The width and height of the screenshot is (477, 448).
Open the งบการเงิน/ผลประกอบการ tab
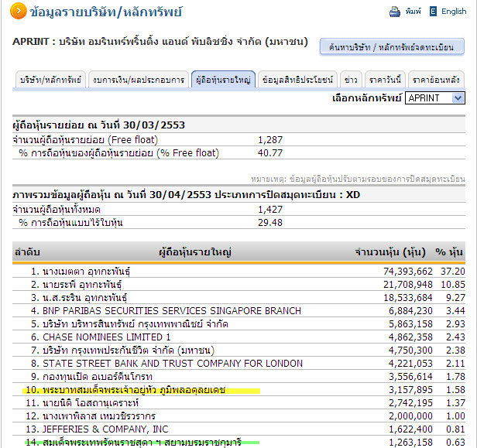139,80
